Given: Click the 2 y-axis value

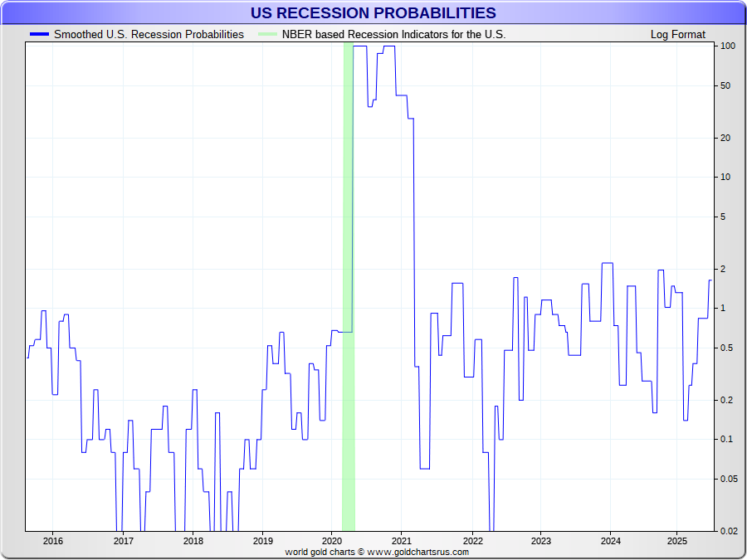Looking at the screenshot, I should 723,269.
